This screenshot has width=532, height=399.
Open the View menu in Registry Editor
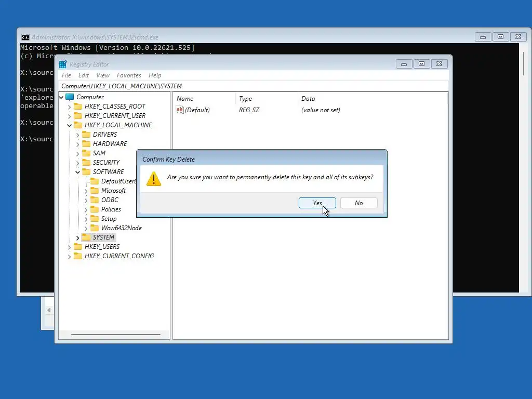[103, 75]
